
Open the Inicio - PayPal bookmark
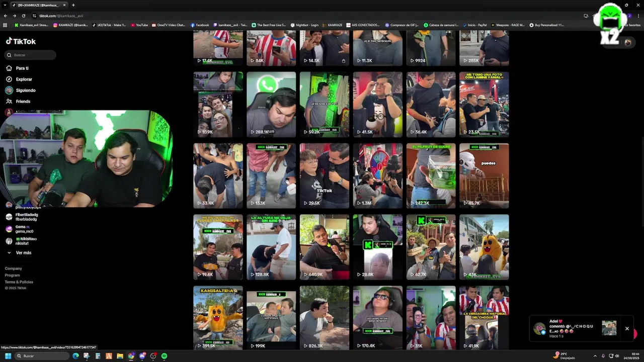tap(474, 25)
